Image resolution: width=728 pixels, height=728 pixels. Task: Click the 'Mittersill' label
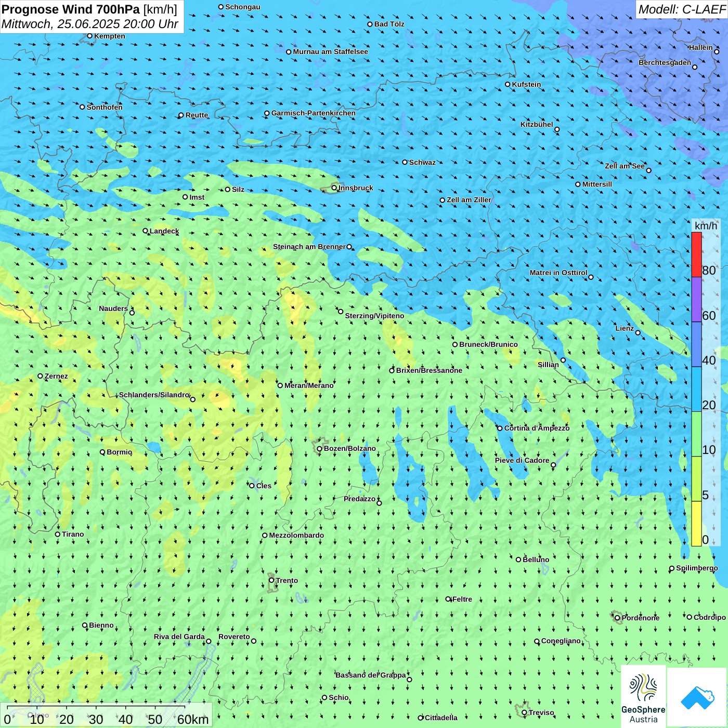pyautogui.click(x=597, y=184)
